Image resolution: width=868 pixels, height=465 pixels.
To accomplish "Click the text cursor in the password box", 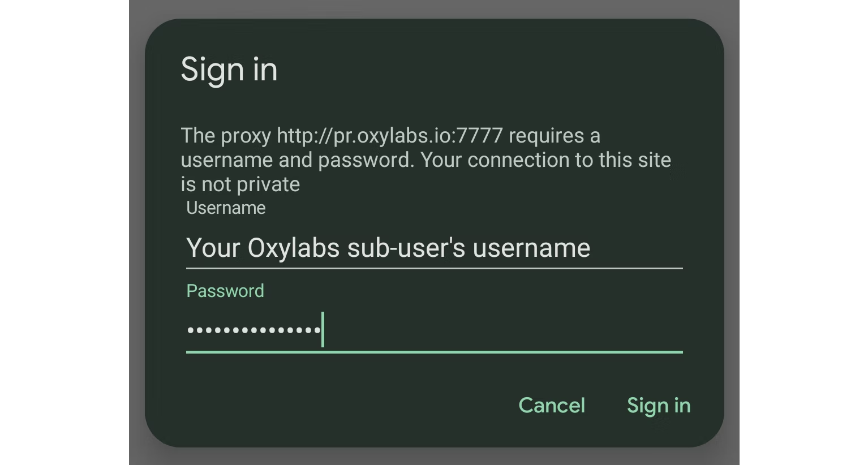I will click(x=323, y=329).
